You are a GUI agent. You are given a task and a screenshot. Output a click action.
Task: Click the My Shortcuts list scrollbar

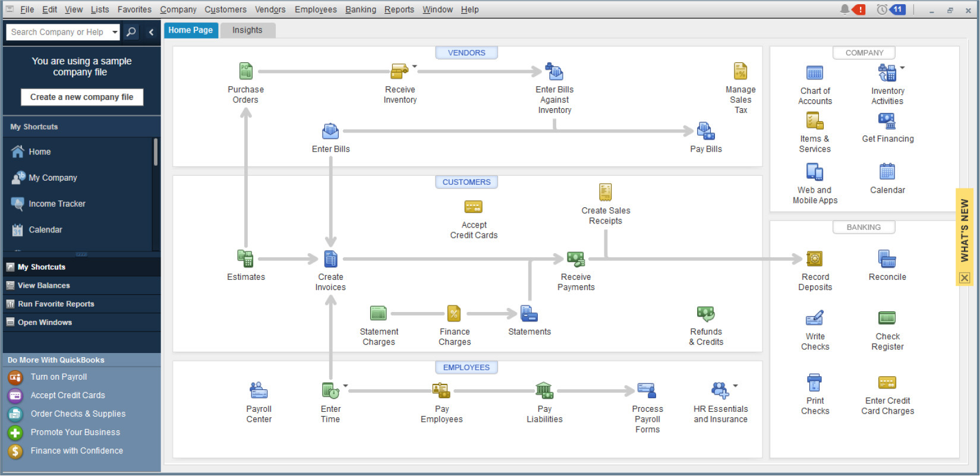(x=156, y=152)
